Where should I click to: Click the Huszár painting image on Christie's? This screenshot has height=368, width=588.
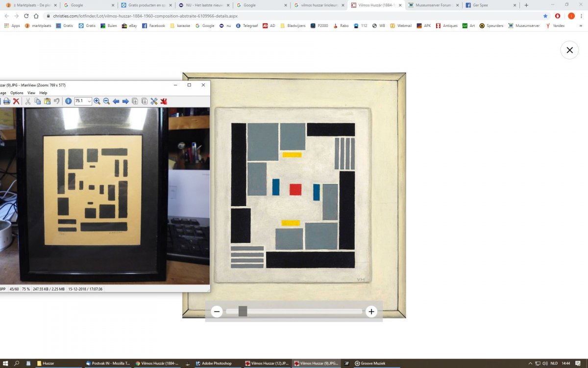(x=294, y=195)
